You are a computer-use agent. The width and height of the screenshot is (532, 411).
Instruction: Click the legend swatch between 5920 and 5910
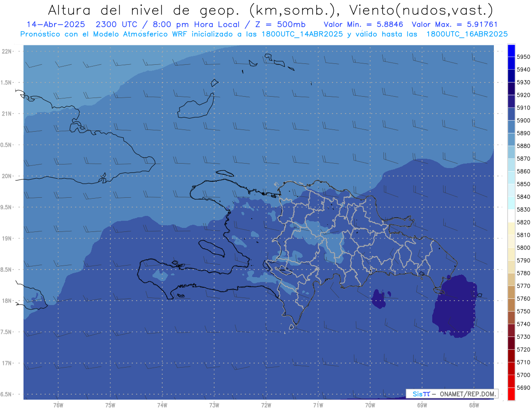click(511, 102)
